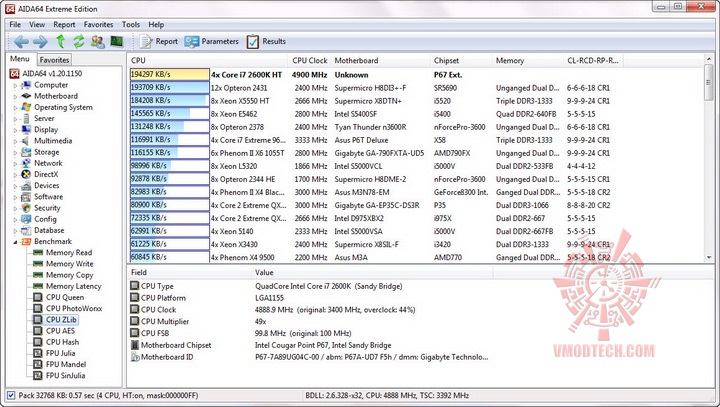Open the File menu

(x=15, y=25)
